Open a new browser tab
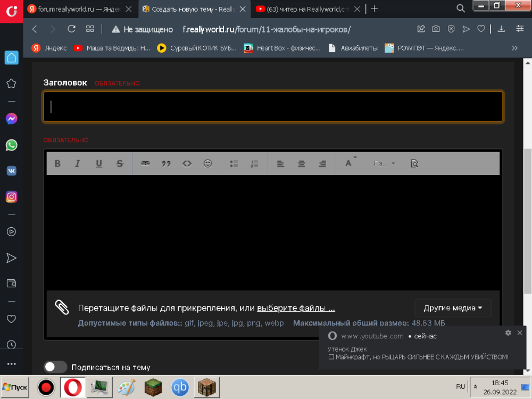 (x=374, y=9)
